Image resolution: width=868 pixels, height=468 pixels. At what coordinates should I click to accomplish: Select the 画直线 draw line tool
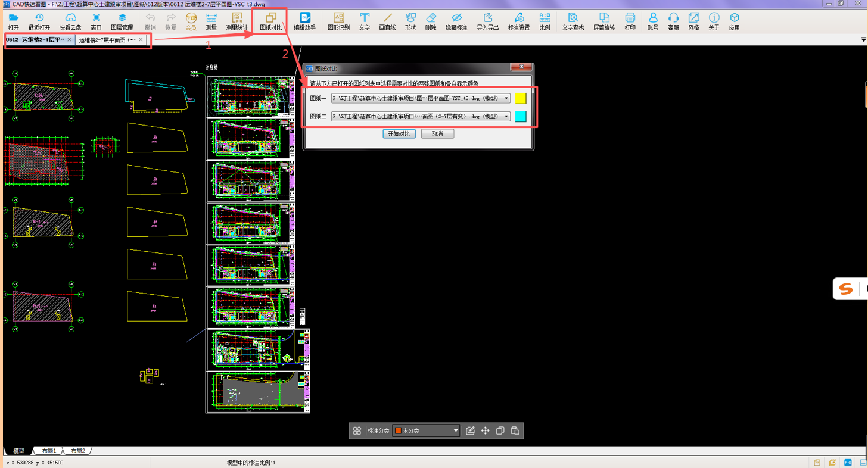pos(387,21)
